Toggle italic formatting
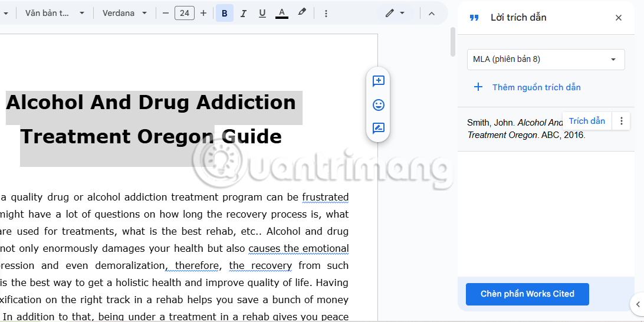The image size is (644, 322). pyautogui.click(x=244, y=13)
